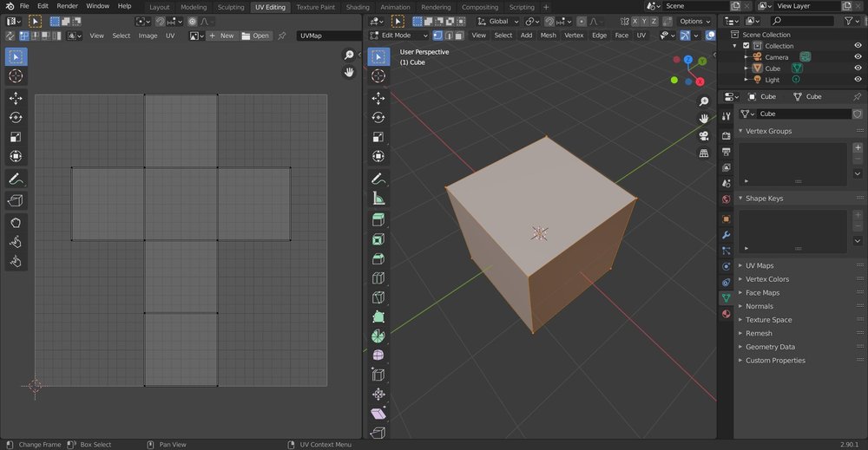The image size is (868, 450).
Task: Choose the Grab tool in UV editor
Action: [16, 222]
